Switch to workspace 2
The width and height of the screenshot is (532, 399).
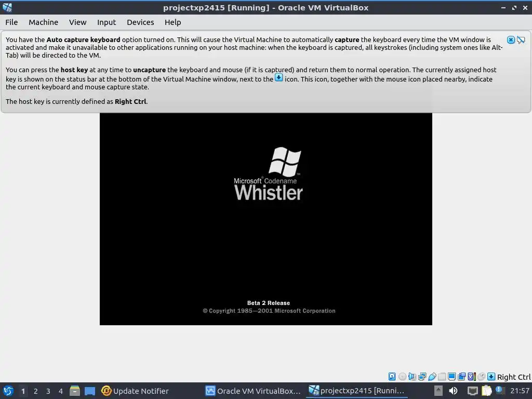36,391
